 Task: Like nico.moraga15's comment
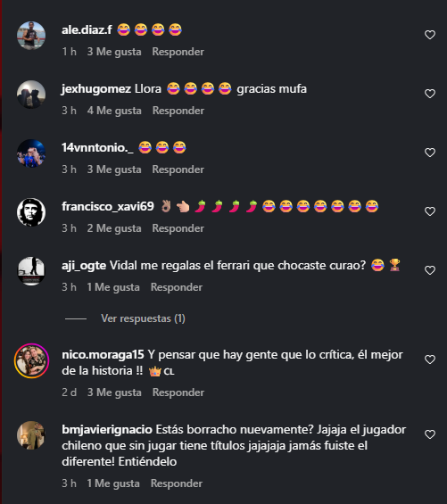pyautogui.click(x=430, y=359)
